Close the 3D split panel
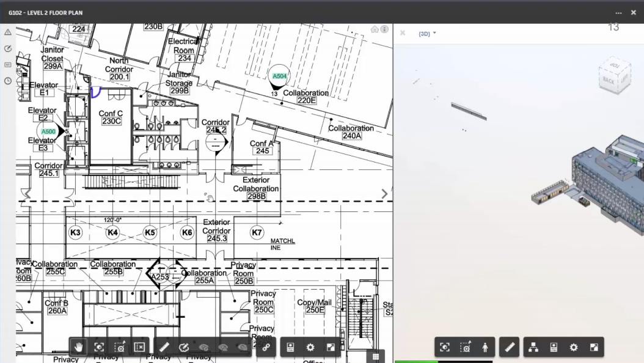Screen dimensions: 644x363 coord(403,33)
